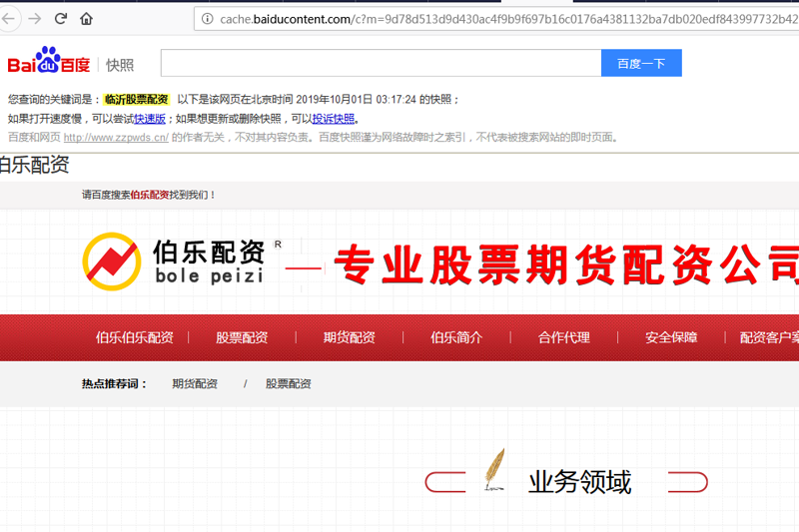Click the 热点推荐词 label
The width and height of the screenshot is (799, 532).
pyautogui.click(x=114, y=384)
